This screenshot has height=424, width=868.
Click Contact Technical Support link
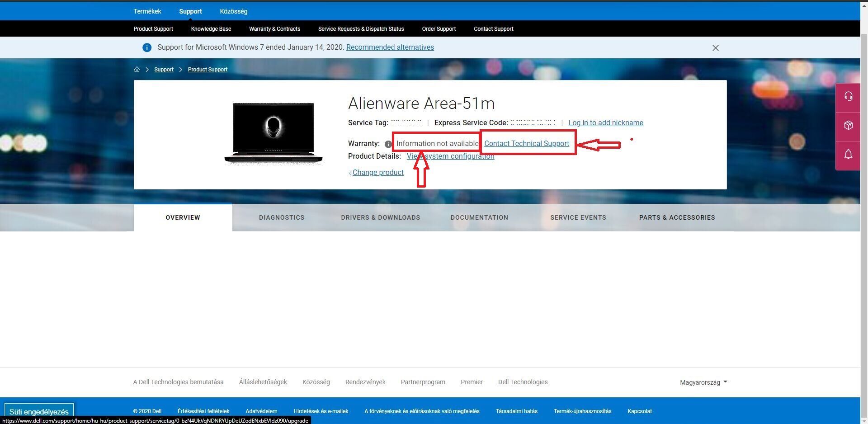click(x=527, y=144)
